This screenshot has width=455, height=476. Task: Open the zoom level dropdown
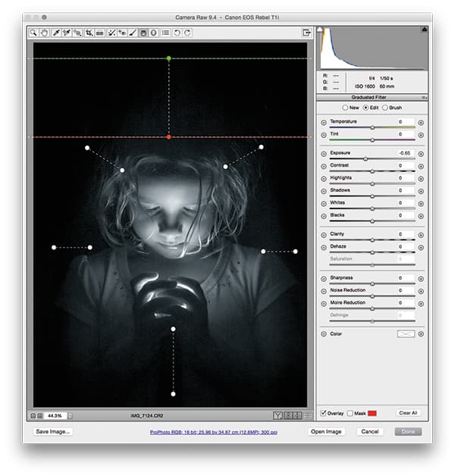point(71,416)
